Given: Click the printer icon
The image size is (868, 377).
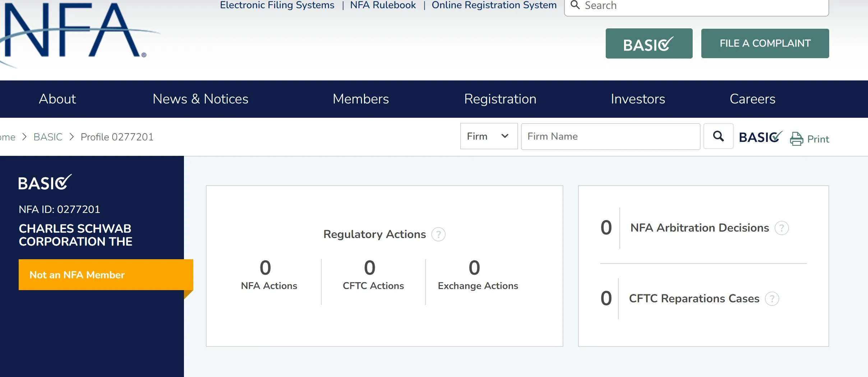Looking at the screenshot, I should click(797, 139).
